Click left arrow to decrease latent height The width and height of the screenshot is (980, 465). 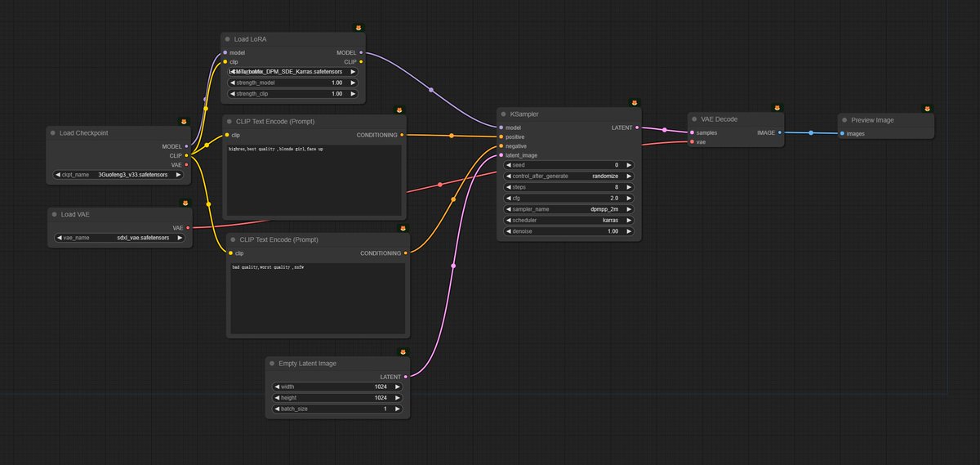278,397
